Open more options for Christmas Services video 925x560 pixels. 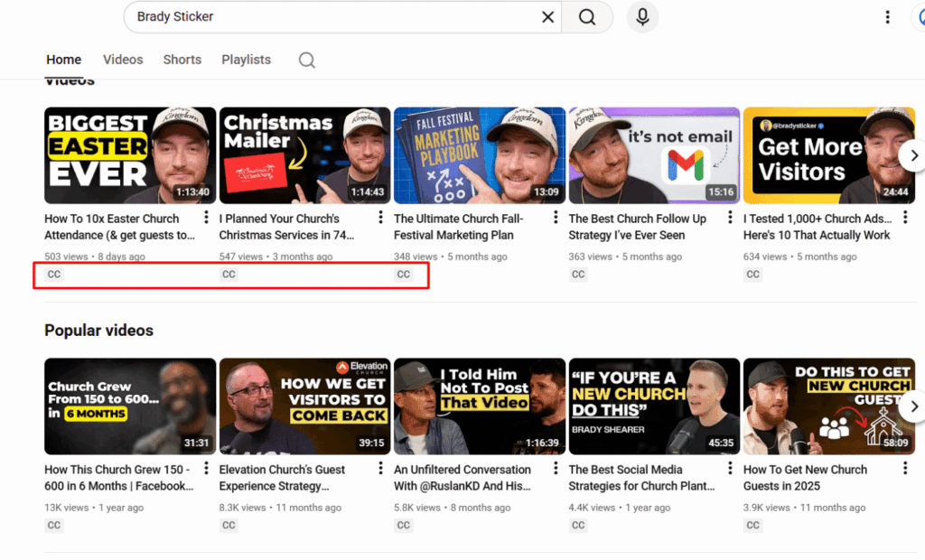[x=381, y=219]
